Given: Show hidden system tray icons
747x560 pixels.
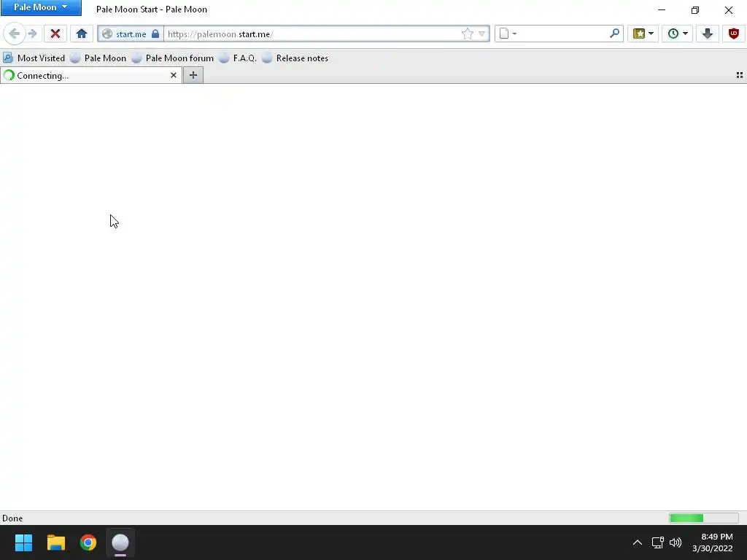Looking at the screenshot, I should (x=637, y=542).
